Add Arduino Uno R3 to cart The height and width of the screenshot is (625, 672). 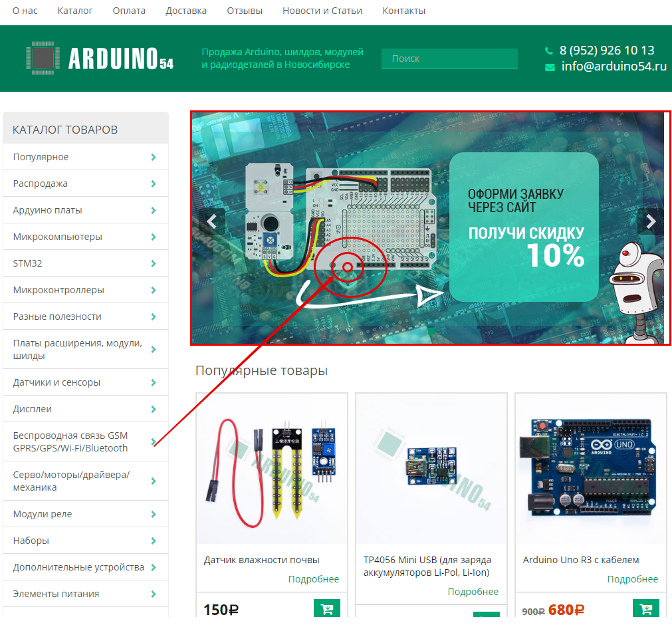pos(645,608)
